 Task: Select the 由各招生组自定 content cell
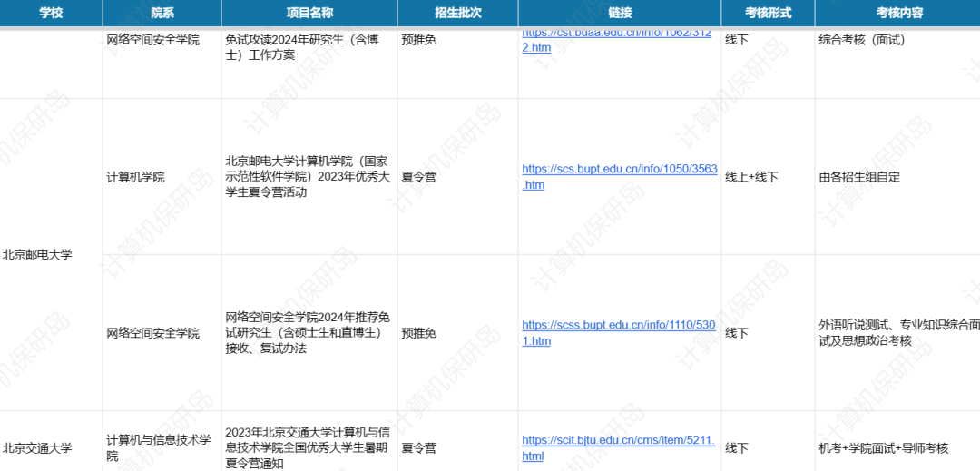pos(897,177)
